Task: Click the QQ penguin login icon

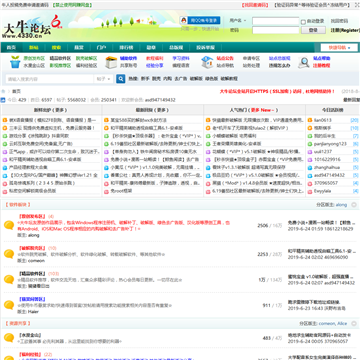Action: click(x=183, y=20)
